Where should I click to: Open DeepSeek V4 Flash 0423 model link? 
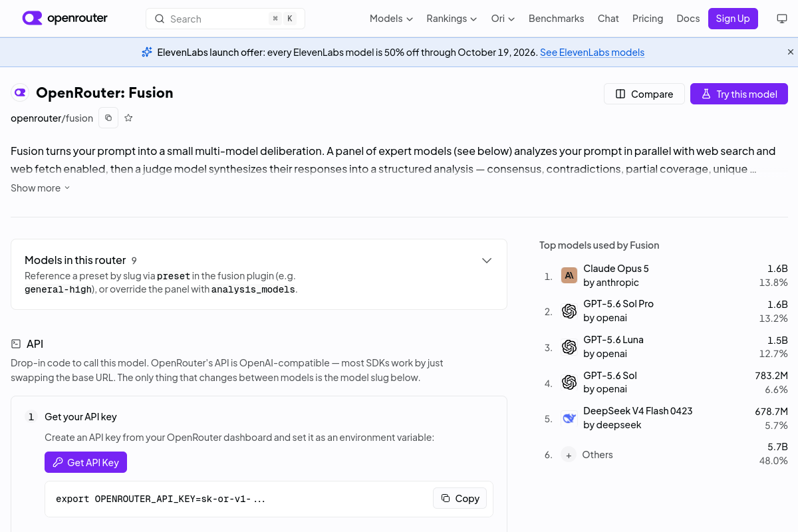pos(638,411)
